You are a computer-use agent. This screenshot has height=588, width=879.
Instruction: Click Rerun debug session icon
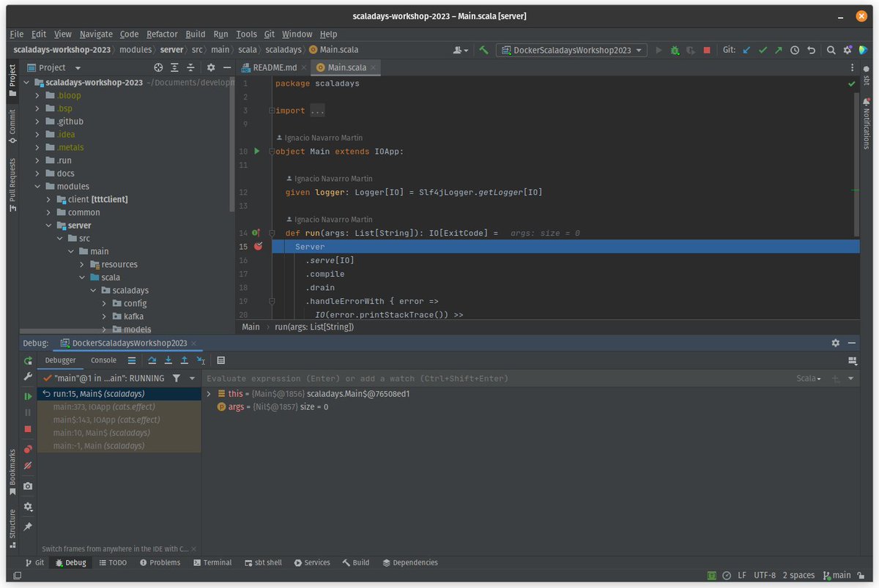[28, 360]
